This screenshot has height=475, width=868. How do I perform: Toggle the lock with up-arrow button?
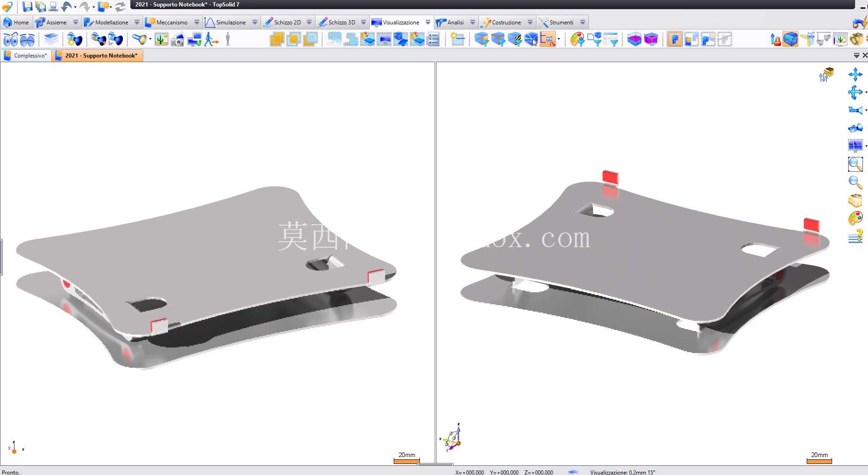click(x=775, y=40)
